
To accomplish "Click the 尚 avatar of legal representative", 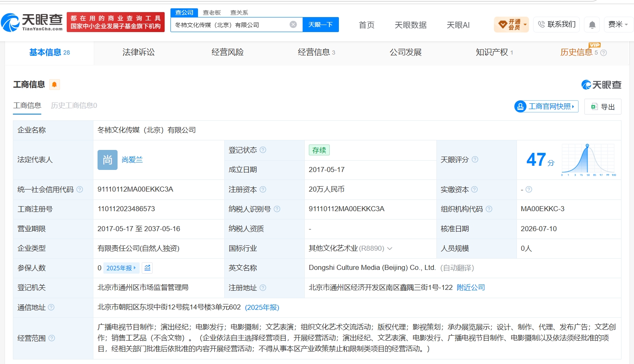I will point(108,160).
